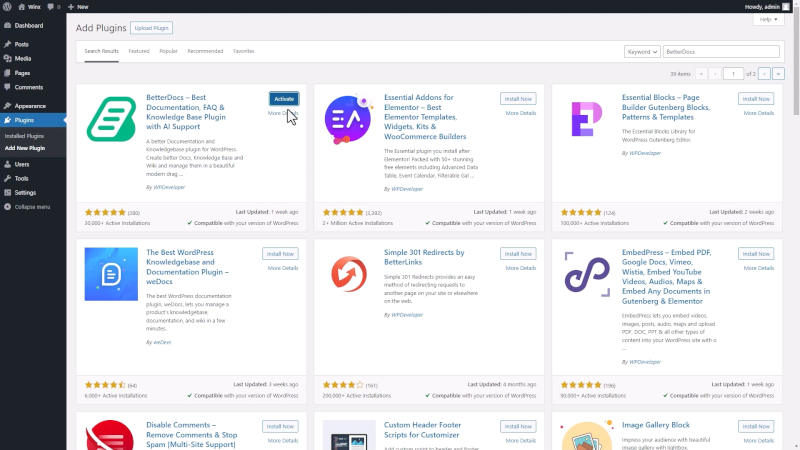This screenshot has height=450, width=800.
Task: Click the plugin search field containing BetterDocs
Action: [721, 52]
